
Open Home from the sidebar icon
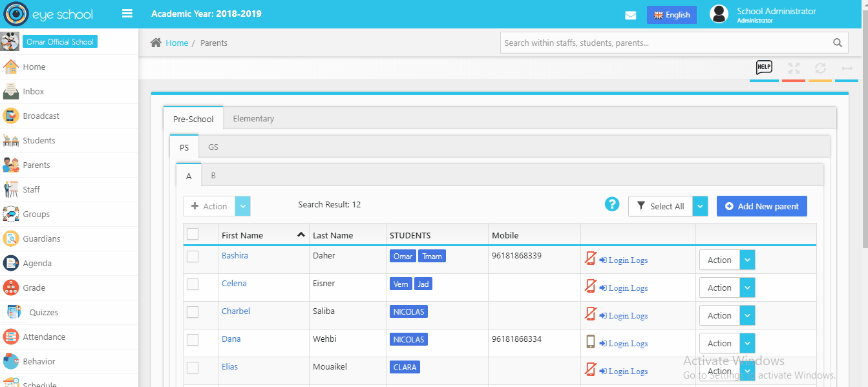tap(10, 67)
